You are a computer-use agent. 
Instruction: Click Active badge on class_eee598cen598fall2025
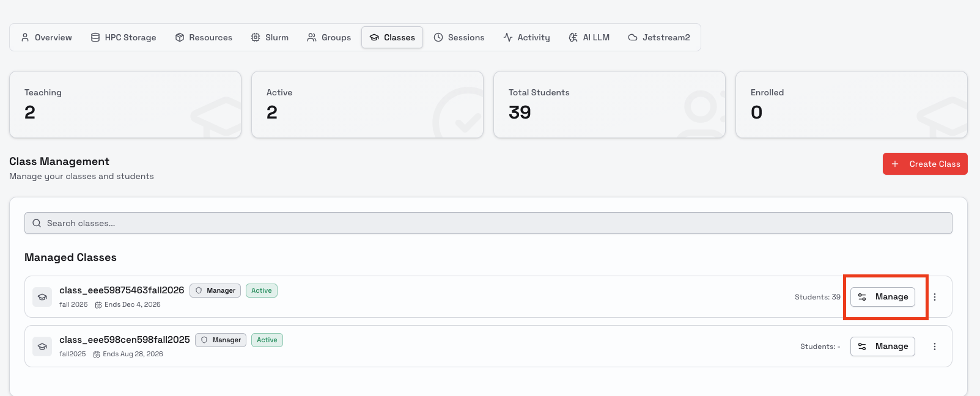point(267,340)
